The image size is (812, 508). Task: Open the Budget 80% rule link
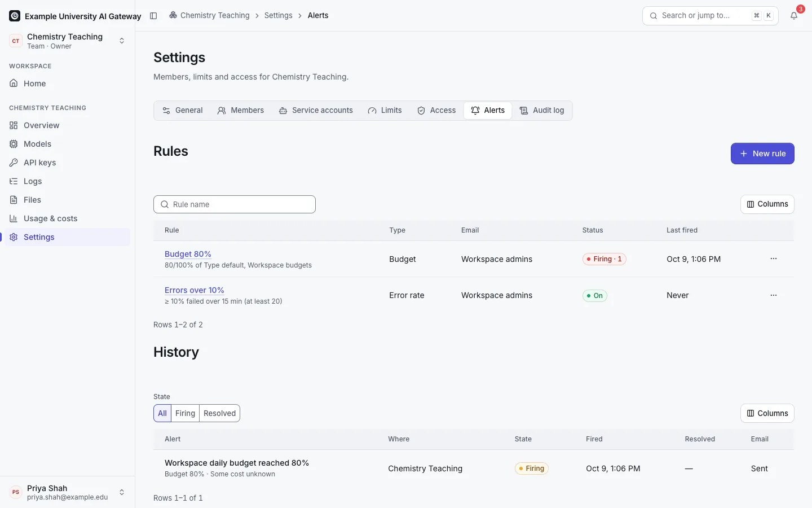(188, 254)
